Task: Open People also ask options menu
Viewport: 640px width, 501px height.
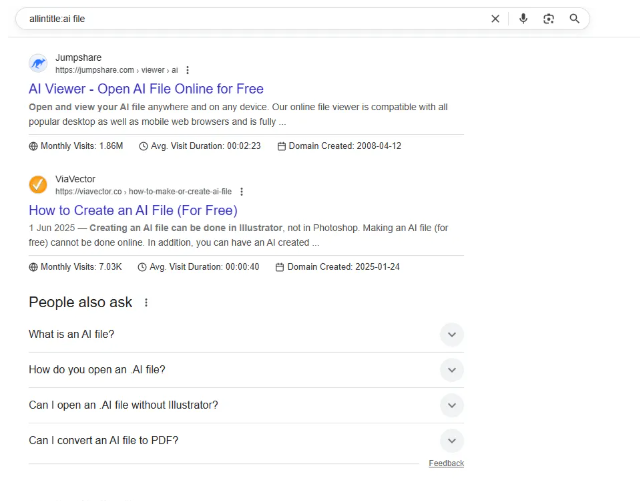Action: [147, 302]
